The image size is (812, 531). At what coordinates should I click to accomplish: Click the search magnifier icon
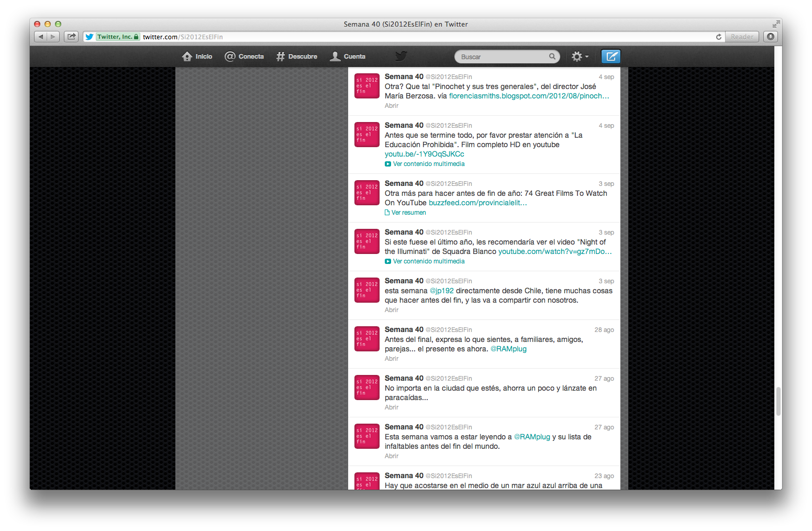click(x=552, y=57)
